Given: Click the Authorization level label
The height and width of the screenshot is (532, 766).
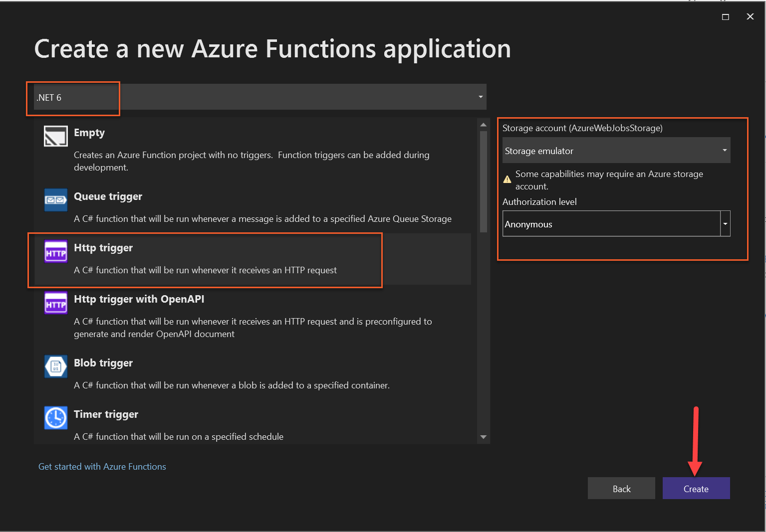Looking at the screenshot, I should coord(539,202).
